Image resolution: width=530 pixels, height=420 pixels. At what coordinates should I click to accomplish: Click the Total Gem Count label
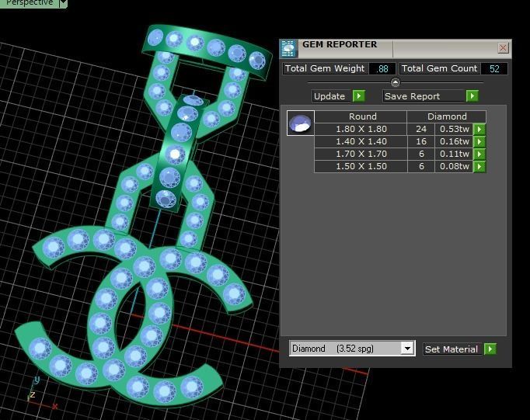click(439, 68)
